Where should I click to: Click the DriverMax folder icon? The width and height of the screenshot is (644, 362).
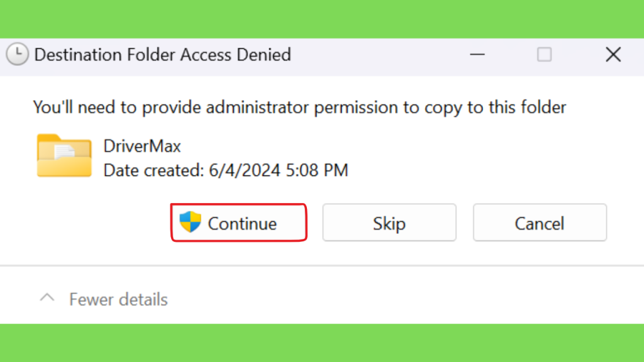tap(64, 156)
